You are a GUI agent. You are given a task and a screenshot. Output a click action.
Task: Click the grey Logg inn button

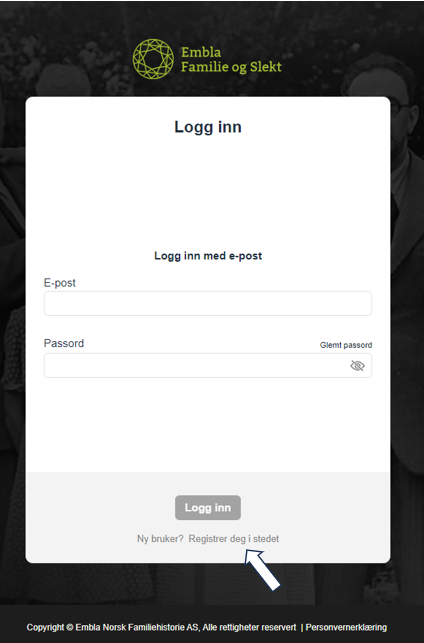click(208, 508)
